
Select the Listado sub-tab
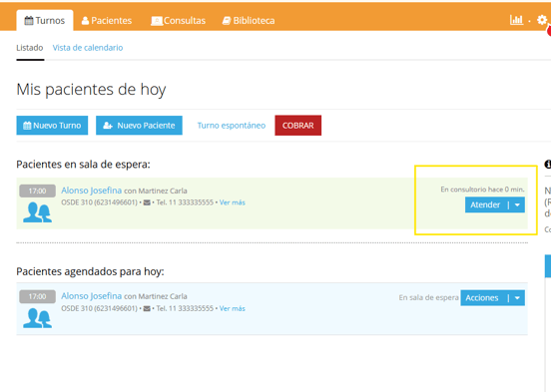30,48
